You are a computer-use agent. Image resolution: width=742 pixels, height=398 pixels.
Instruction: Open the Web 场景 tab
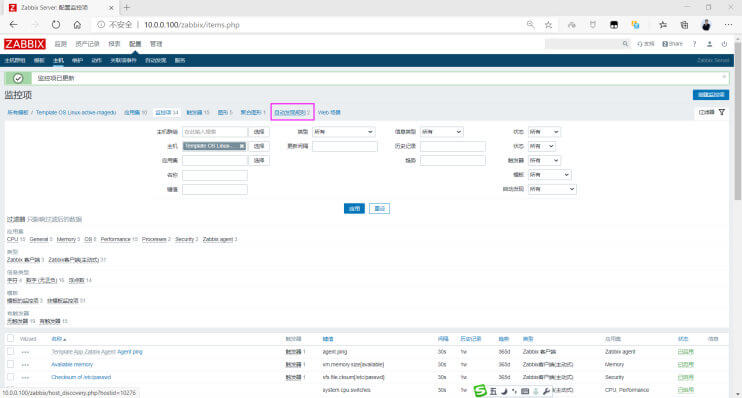pos(329,113)
